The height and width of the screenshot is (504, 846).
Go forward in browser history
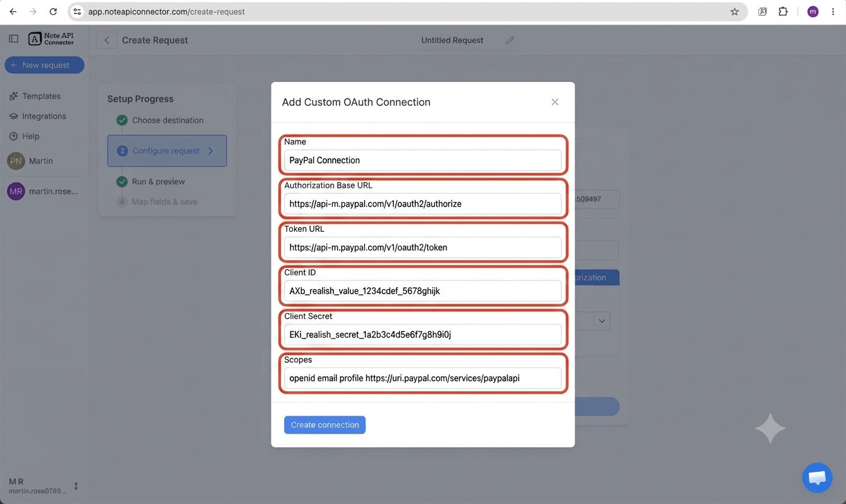click(33, 11)
